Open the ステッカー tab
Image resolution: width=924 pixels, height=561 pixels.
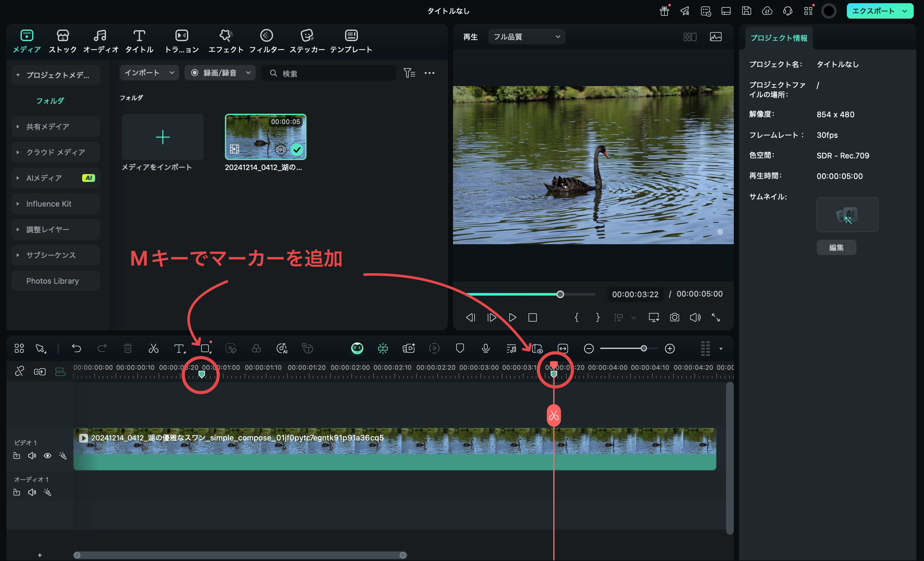click(307, 41)
